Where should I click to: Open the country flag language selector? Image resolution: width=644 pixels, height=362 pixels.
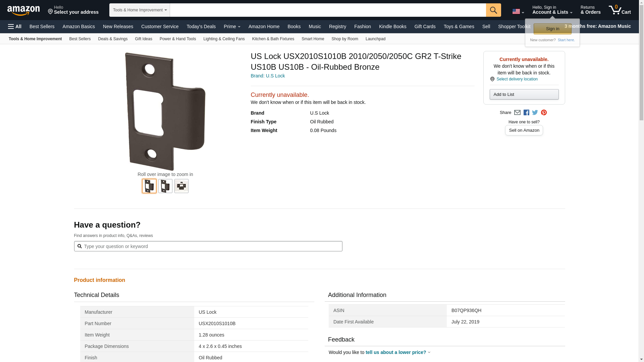click(x=518, y=11)
